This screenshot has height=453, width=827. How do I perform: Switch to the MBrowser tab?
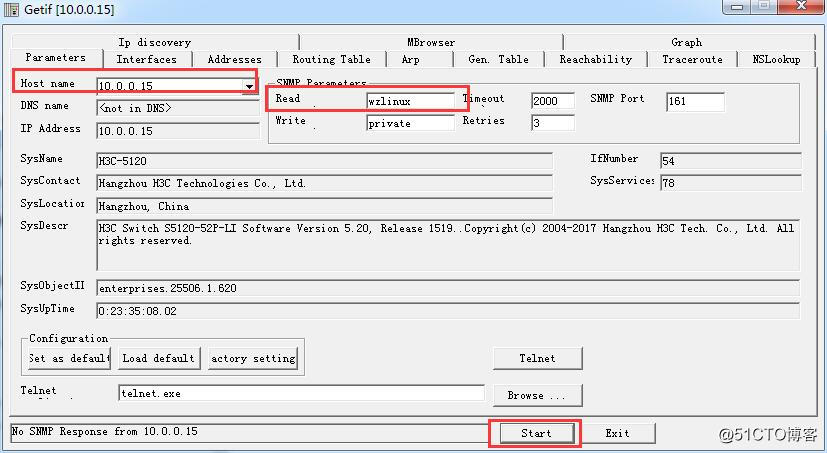pos(431,42)
